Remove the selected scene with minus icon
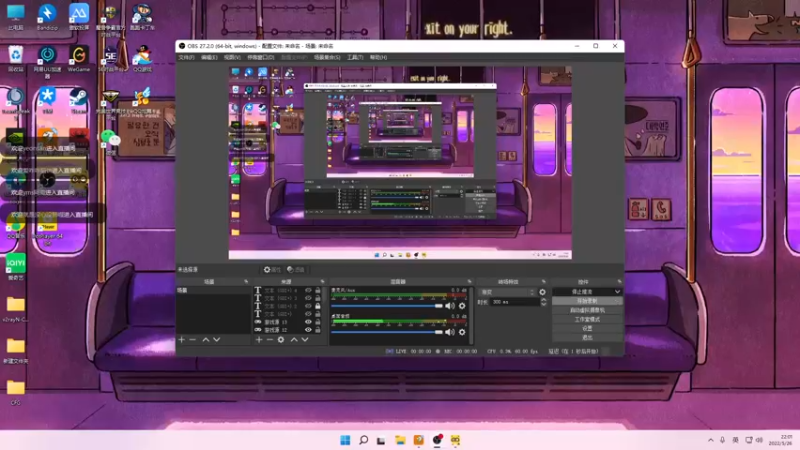The height and width of the screenshot is (450, 800). click(x=192, y=339)
